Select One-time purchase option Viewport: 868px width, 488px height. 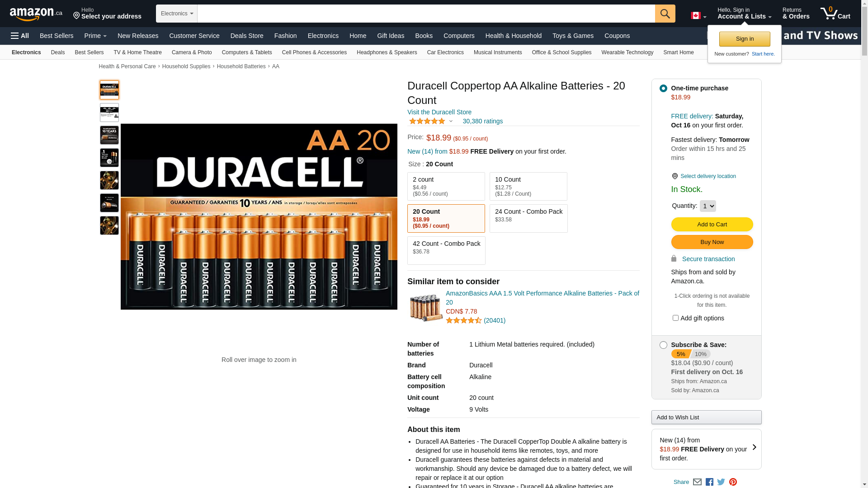[663, 88]
